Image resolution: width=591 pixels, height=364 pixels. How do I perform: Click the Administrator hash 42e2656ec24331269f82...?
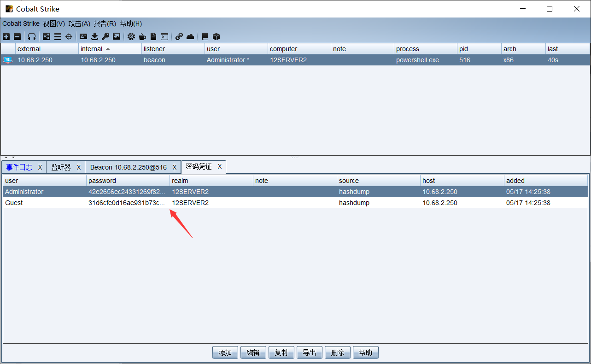click(x=127, y=192)
